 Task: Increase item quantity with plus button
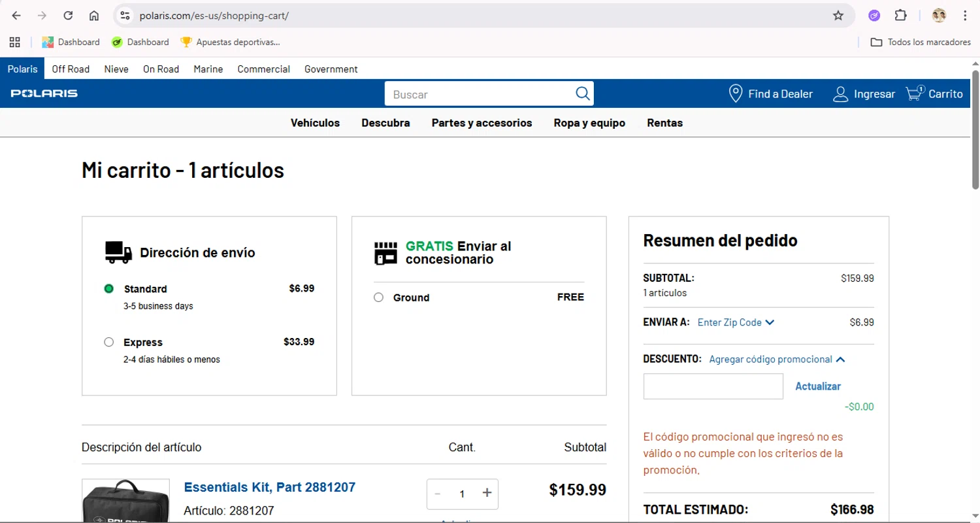coord(487,493)
